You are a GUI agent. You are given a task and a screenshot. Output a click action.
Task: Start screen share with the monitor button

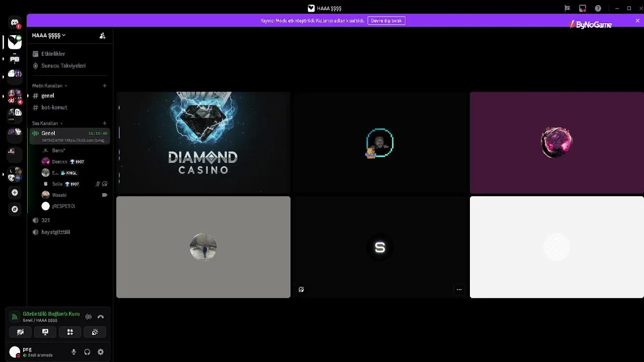point(45,332)
